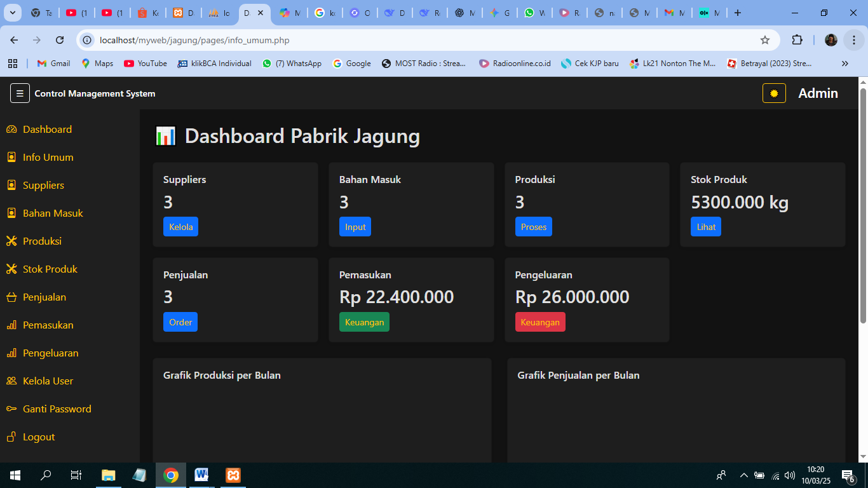Image resolution: width=868 pixels, height=488 pixels.
Task: Open the Chrome tab search dropdown arrow
Action: point(13,13)
